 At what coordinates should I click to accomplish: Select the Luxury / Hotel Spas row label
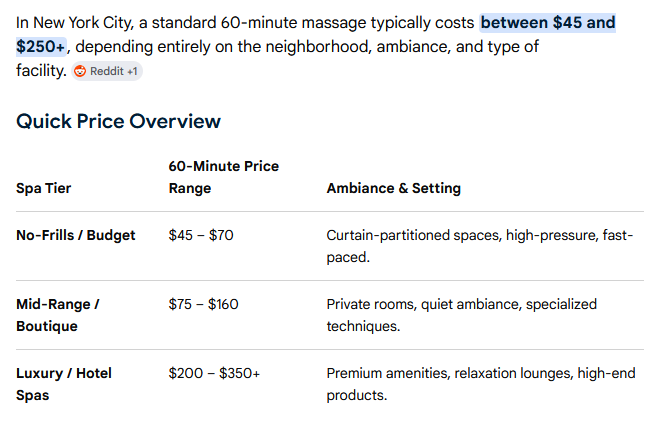tap(64, 384)
